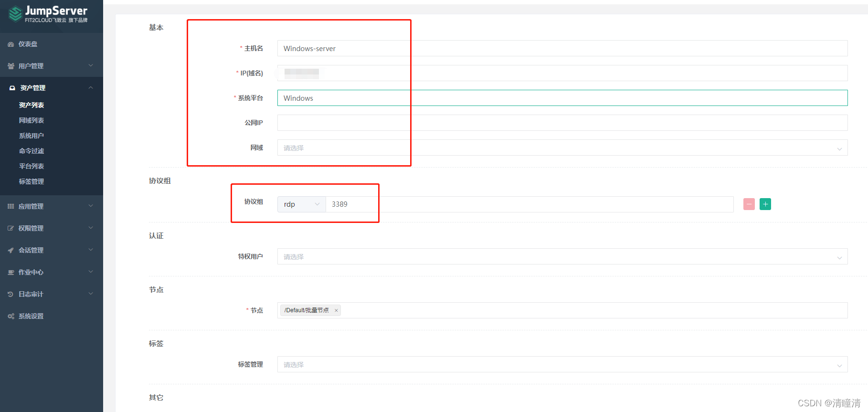
Task: Click the 主机名 field with Windows-server
Action: [x=562, y=48]
